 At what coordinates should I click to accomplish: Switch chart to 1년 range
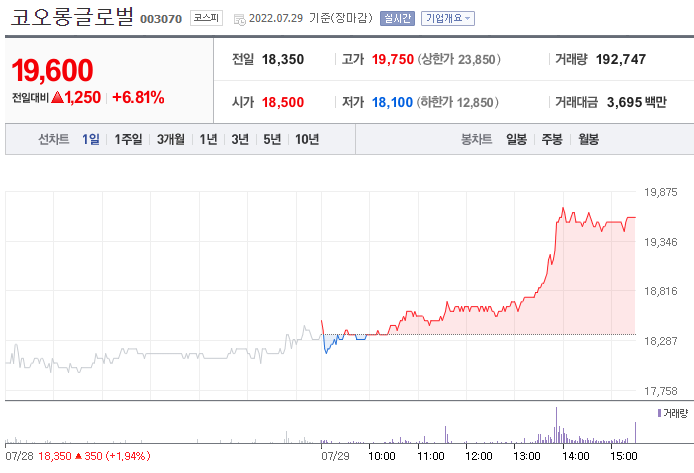pos(208,139)
